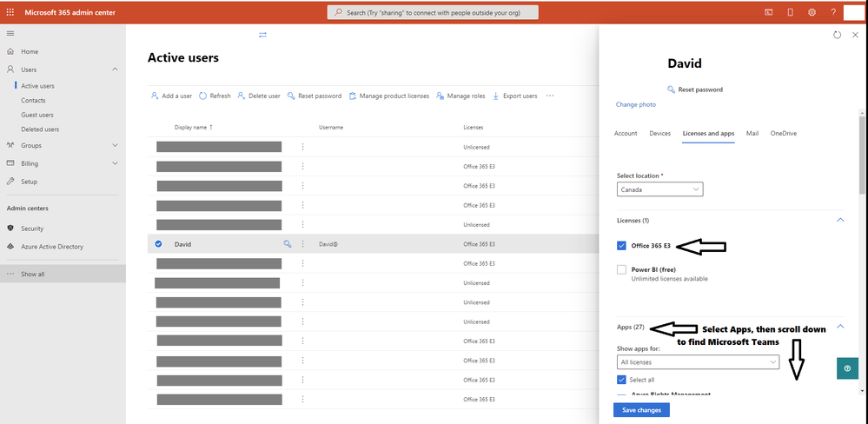Click Reset password in users toolbar
Screen dimensions: 868x424
[315, 96]
